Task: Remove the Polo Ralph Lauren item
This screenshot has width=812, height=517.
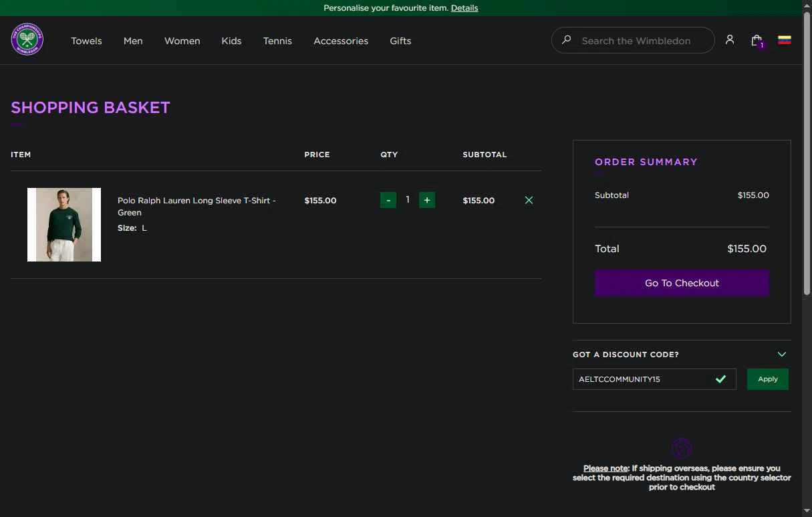Action: (x=529, y=200)
